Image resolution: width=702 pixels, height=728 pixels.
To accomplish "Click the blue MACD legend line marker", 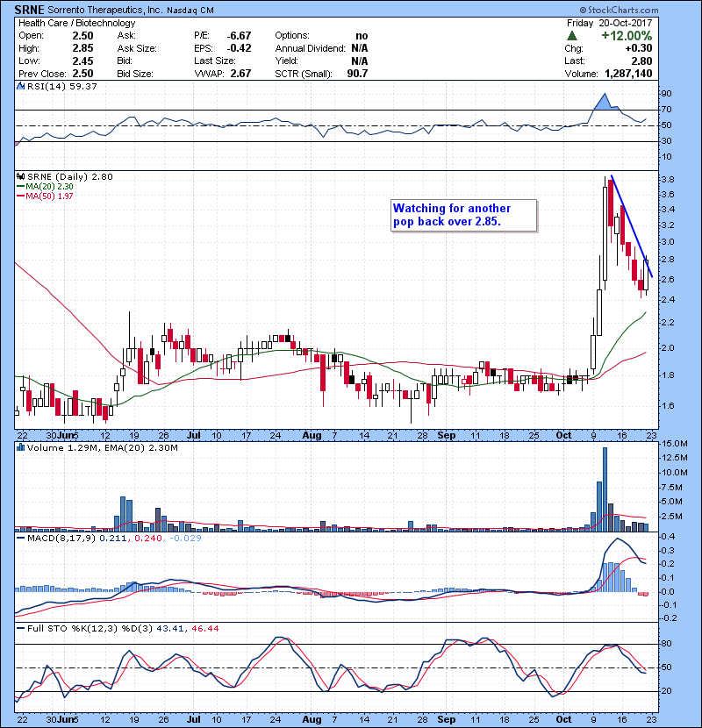I will pyautogui.click(x=21, y=539).
